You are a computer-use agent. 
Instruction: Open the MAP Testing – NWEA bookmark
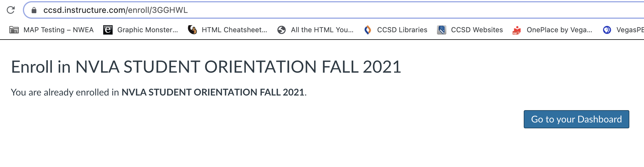click(x=58, y=30)
